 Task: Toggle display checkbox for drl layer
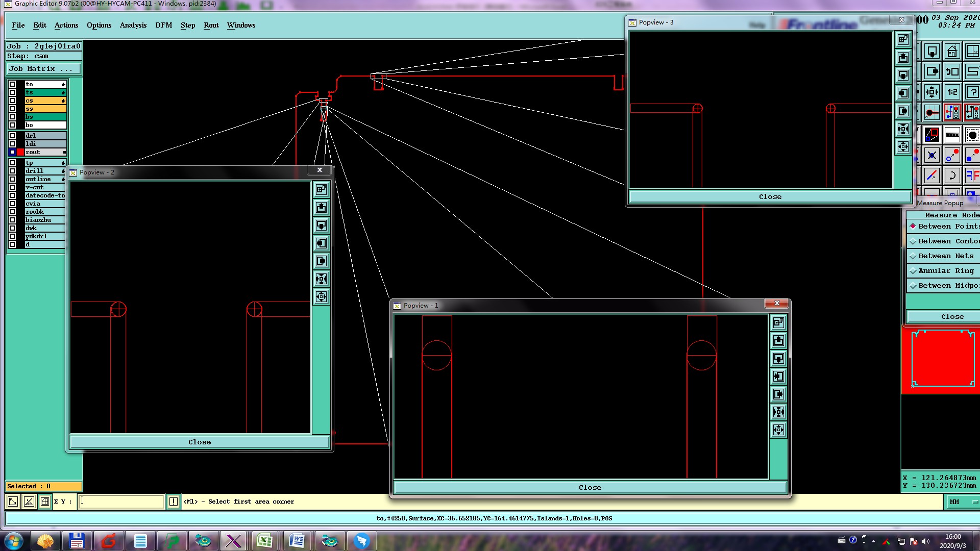tap(12, 136)
